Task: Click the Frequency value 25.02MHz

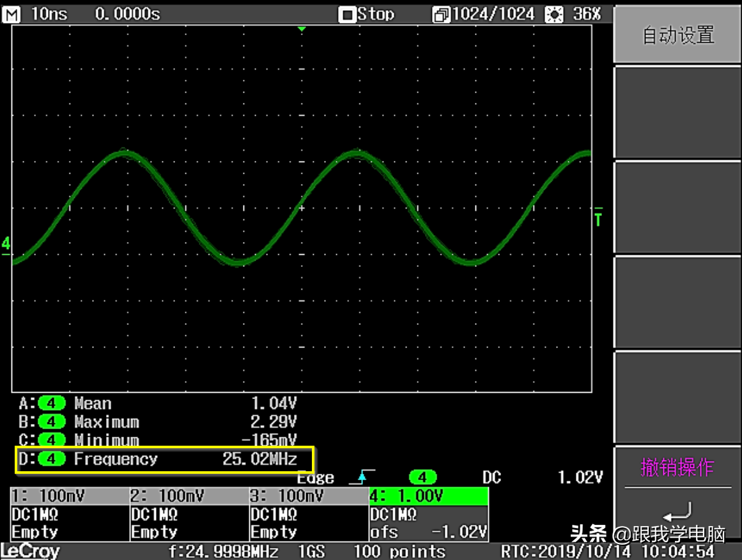Action: point(259,458)
